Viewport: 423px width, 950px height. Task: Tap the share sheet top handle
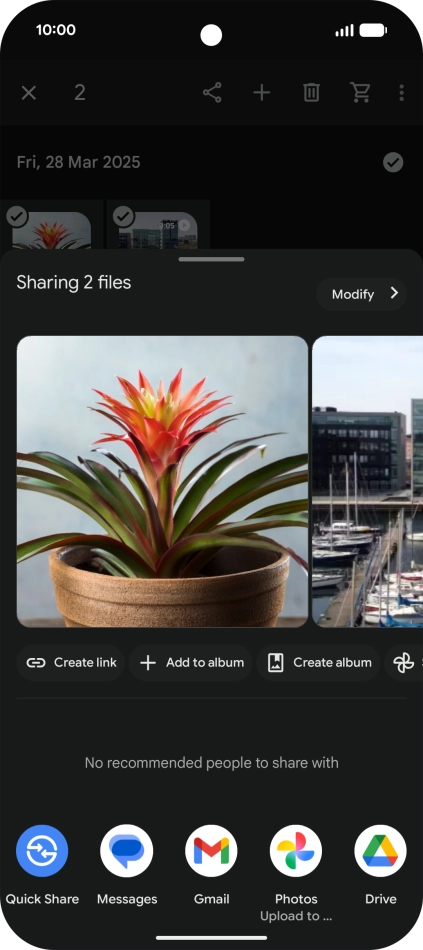click(212, 259)
